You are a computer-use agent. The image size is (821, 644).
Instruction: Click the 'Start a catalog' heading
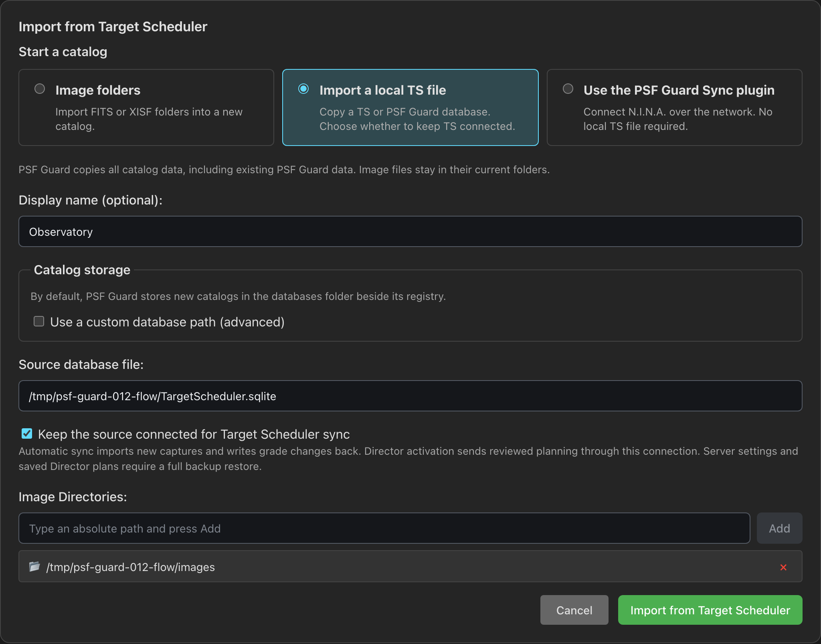(x=63, y=52)
